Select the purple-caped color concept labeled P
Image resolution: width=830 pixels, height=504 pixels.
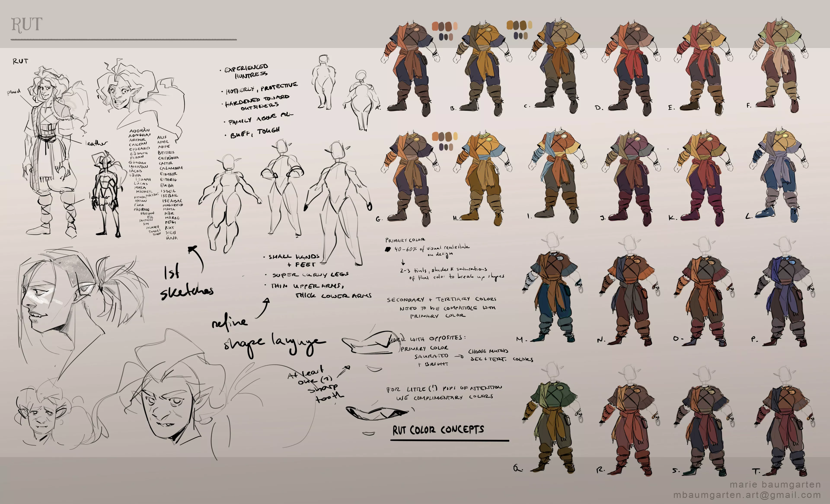tap(785, 296)
